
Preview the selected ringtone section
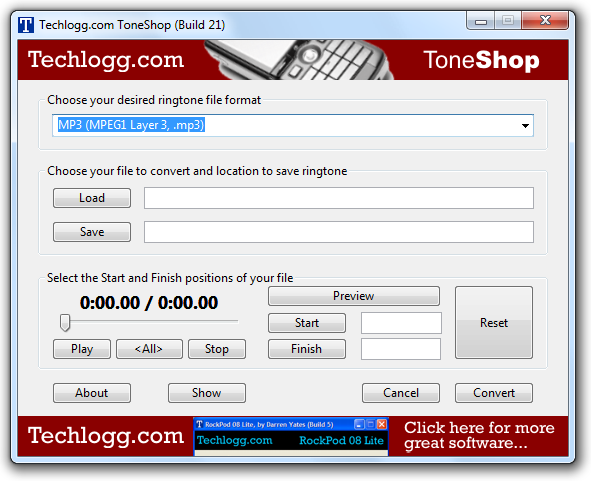click(x=354, y=296)
